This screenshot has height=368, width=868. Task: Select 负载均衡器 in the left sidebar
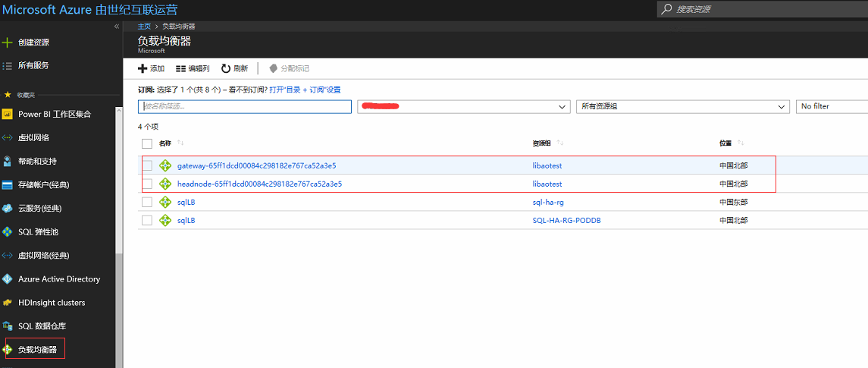[37, 349]
